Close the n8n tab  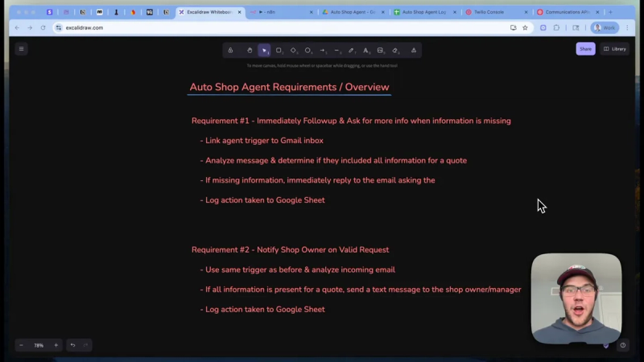[x=311, y=12]
